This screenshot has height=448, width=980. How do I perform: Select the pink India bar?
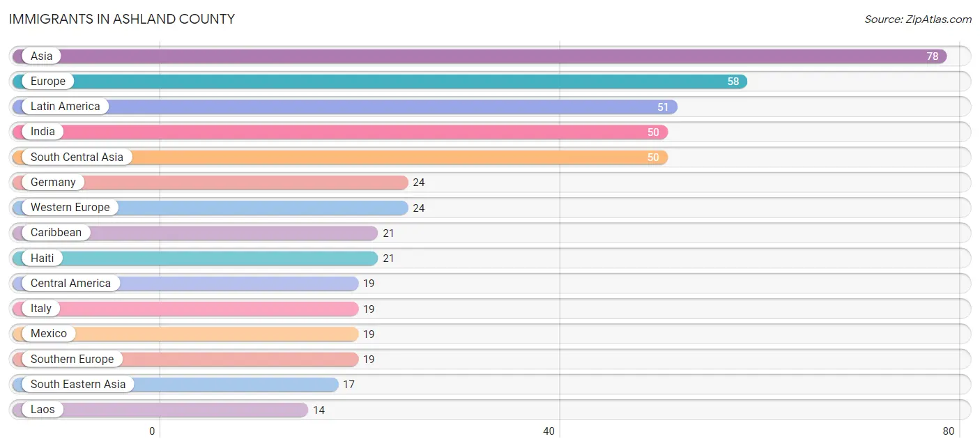pyautogui.click(x=340, y=132)
